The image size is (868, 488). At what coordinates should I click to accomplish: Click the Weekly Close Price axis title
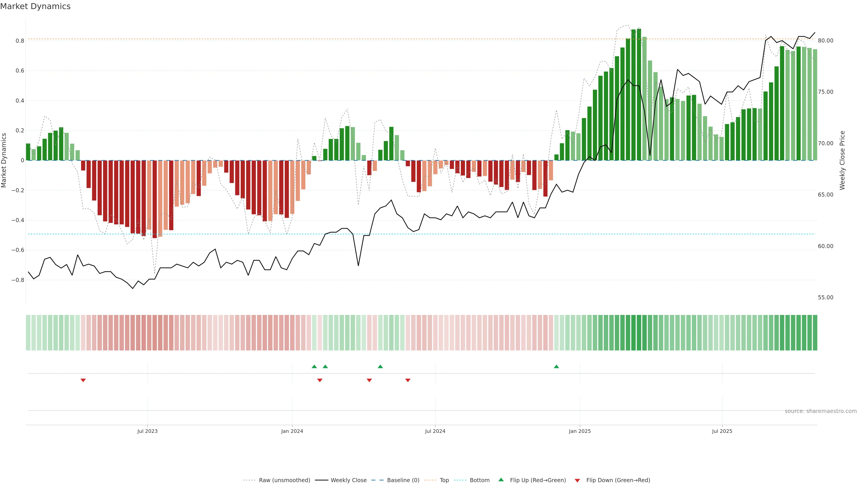(x=842, y=160)
